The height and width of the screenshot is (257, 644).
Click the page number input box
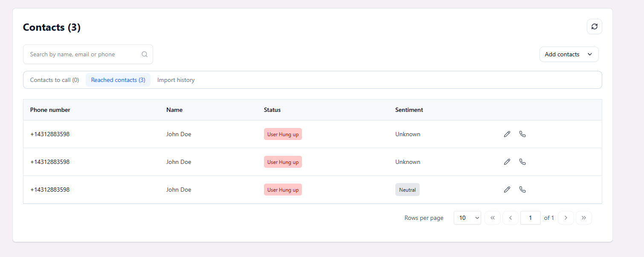pos(531,218)
